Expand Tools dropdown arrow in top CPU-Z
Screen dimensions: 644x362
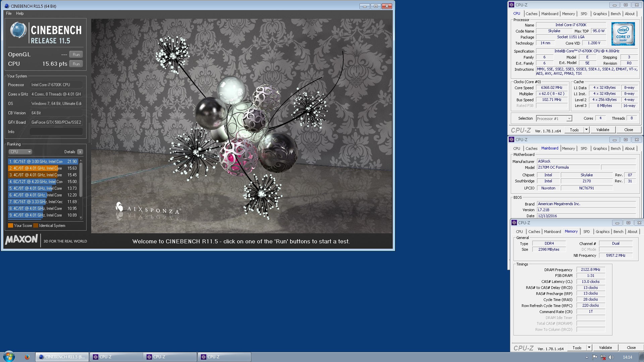[x=586, y=130]
